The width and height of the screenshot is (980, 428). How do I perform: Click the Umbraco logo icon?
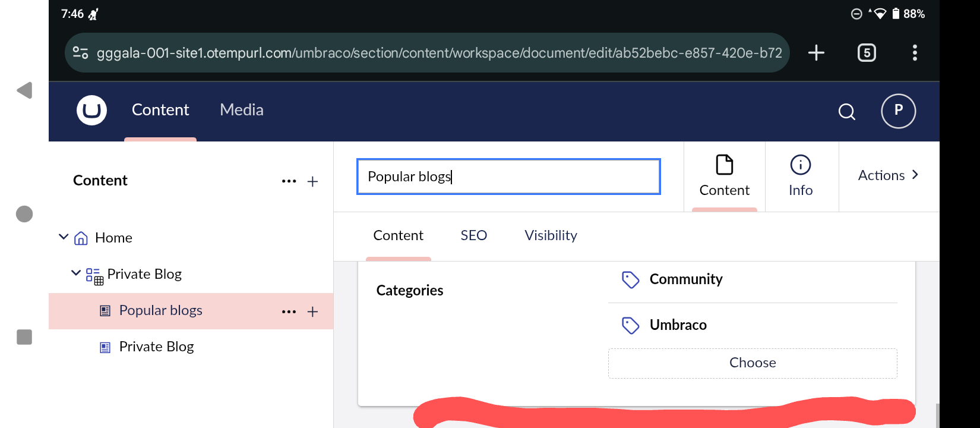click(x=91, y=110)
